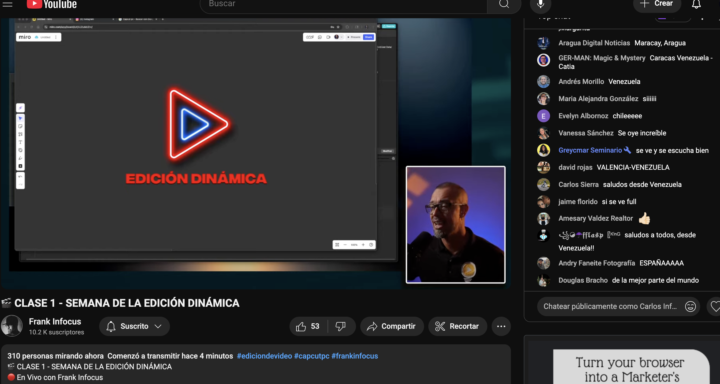This screenshot has height=384, width=720.
Task: Click Andrés Morillo chat avatar
Action: (543, 81)
